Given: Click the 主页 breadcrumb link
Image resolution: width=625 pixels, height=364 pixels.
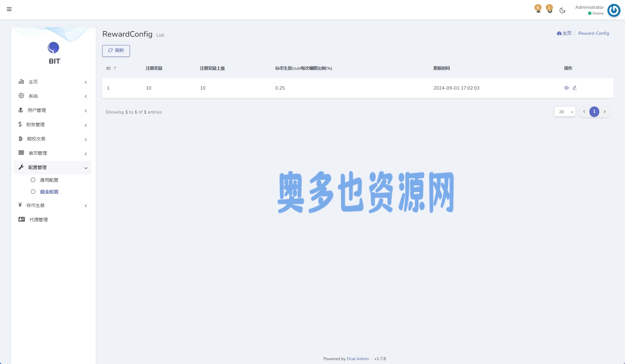Looking at the screenshot, I should pyautogui.click(x=567, y=33).
